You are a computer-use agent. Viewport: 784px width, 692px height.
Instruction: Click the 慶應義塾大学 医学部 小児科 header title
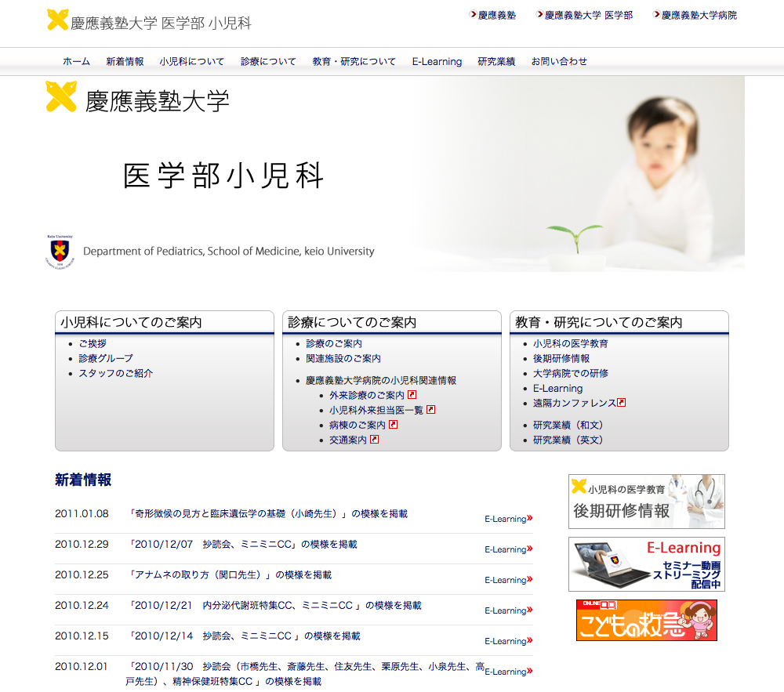coord(161,23)
